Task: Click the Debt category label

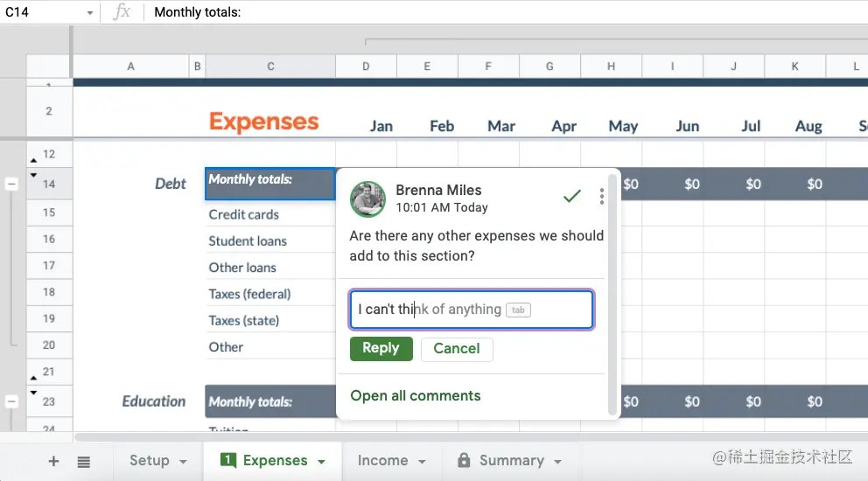Action: click(171, 184)
